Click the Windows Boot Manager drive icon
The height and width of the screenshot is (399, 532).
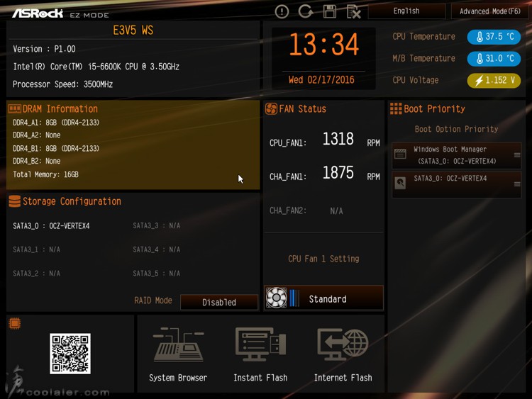pos(400,154)
